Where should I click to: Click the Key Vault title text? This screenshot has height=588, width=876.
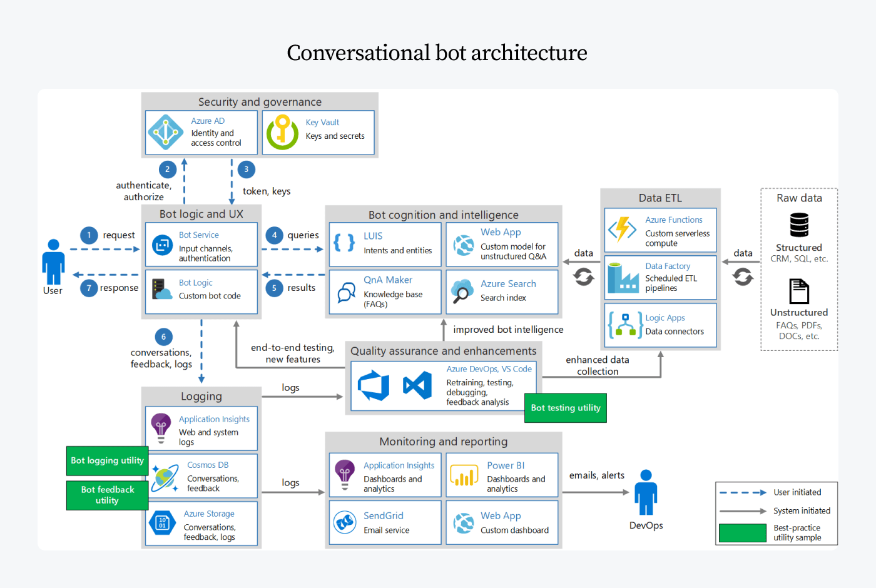[x=322, y=123]
